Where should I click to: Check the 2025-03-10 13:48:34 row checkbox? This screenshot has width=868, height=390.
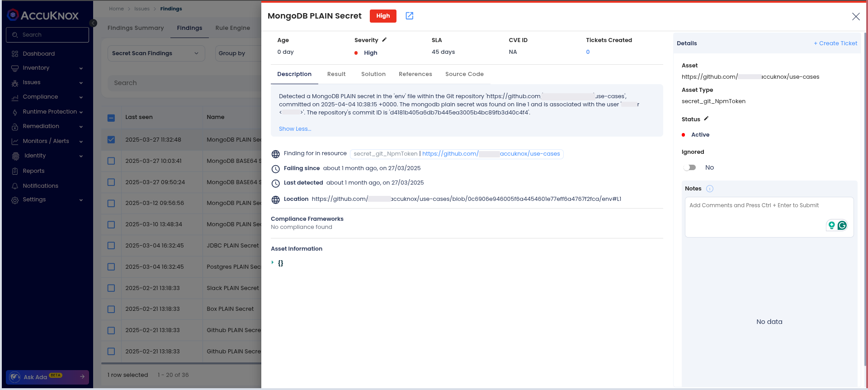point(111,224)
